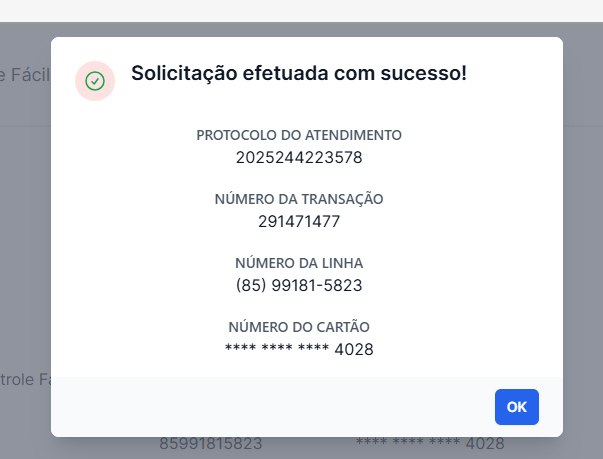Click the light browser bar above the overlay
This screenshot has height=459, width=603.
coord(302,10)
